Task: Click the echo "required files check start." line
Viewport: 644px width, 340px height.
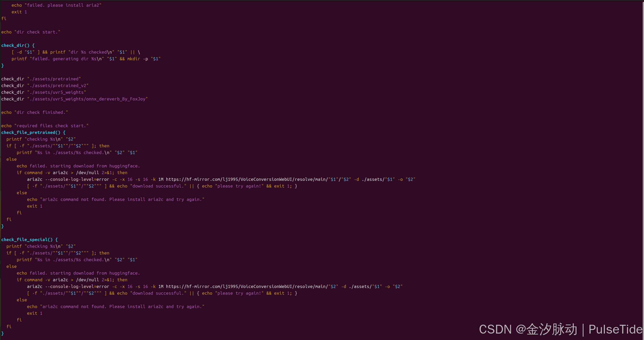Action: [45, 126]
